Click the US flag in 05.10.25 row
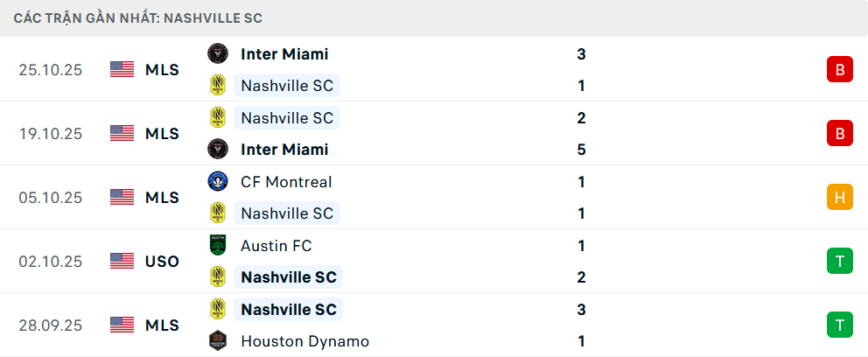 tap(122, 197)
